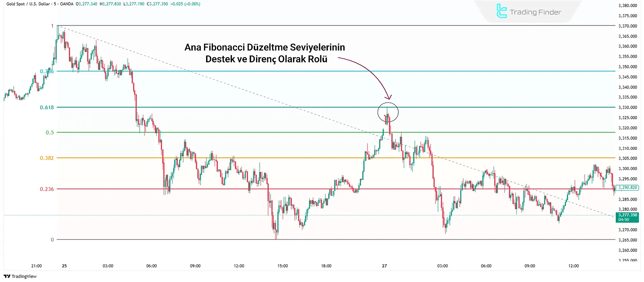Click the circle marker at 0.618 rejection
Screen dimensions: 644x282
coord(388,112)
